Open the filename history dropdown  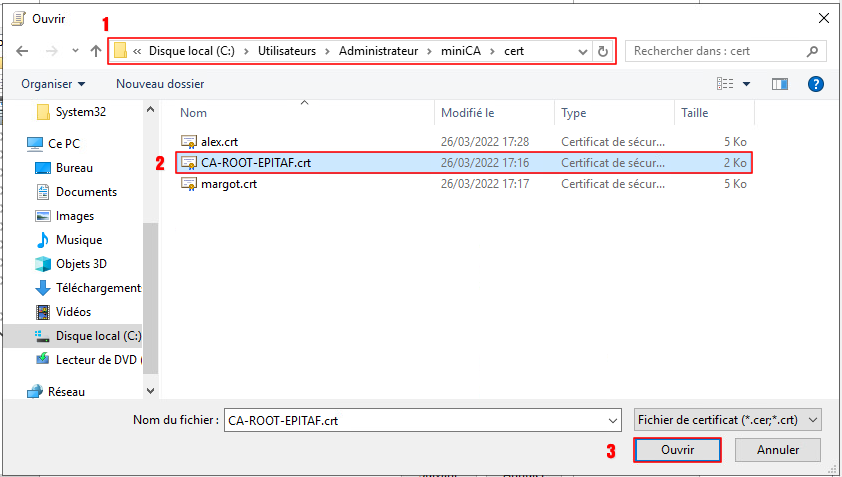point(612,420)
